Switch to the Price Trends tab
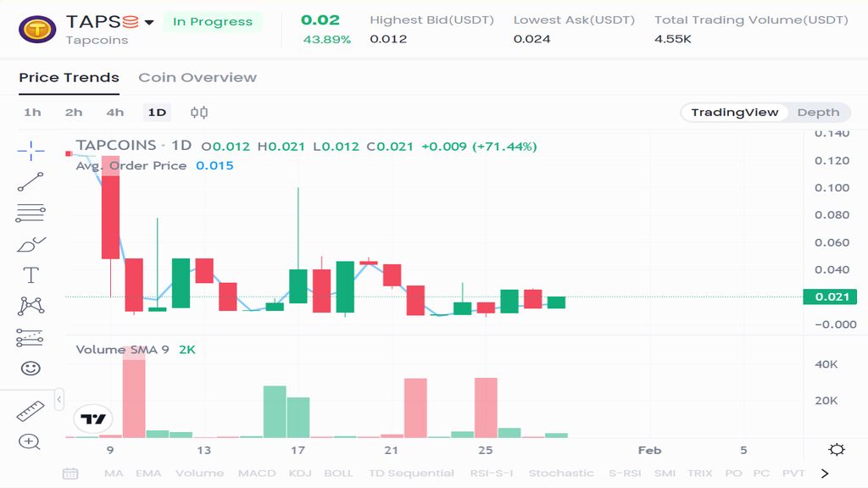This screenshot has height=488, width=868. [x=70, y=77]
